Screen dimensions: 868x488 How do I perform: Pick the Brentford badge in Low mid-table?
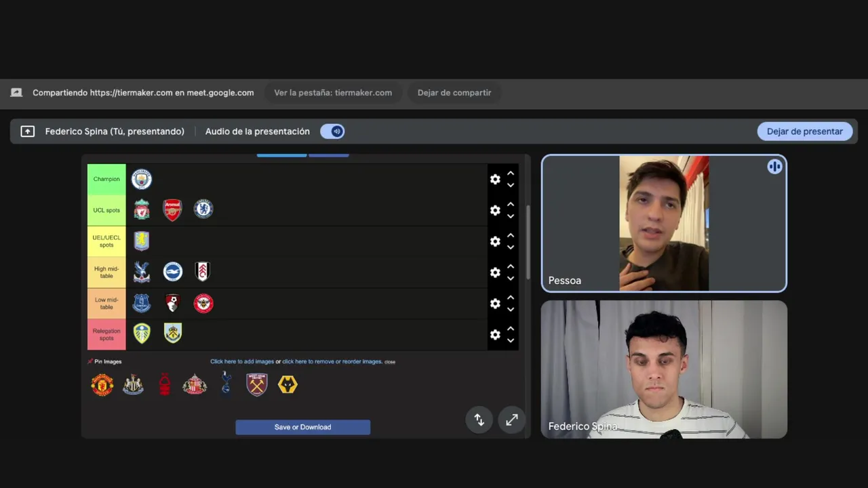coord(203,303)
